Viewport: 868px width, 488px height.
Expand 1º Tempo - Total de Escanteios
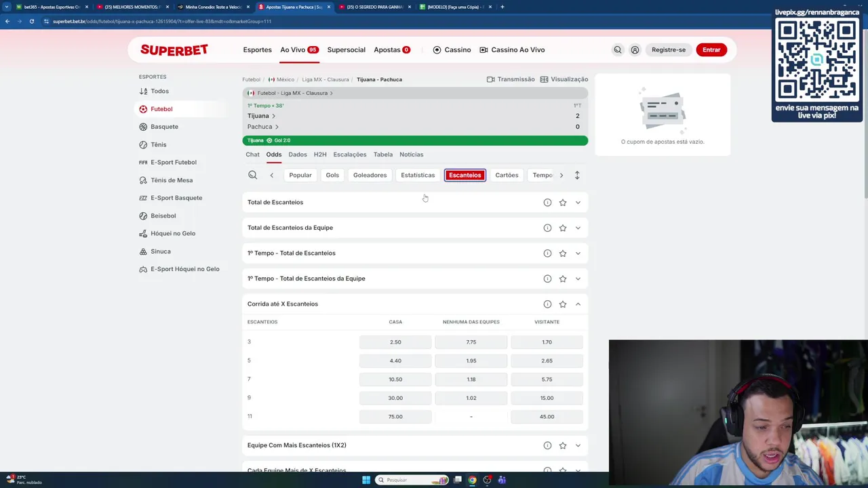click(x=578, y=253)
